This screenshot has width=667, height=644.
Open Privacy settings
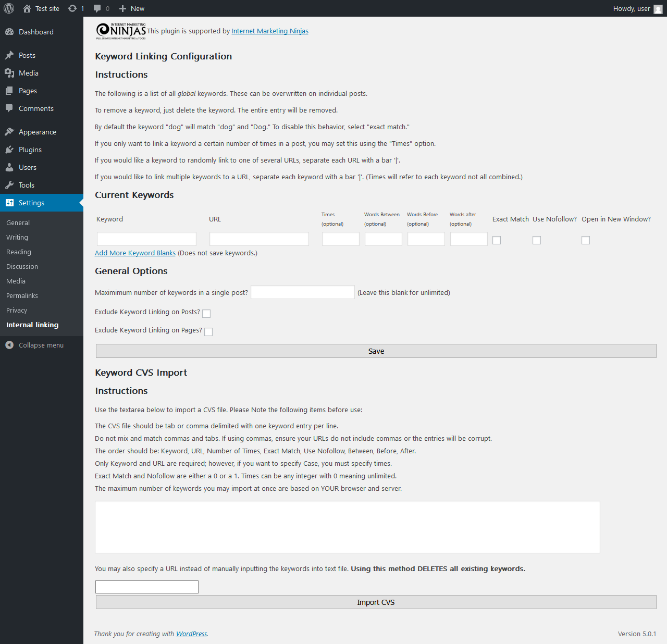17,310
